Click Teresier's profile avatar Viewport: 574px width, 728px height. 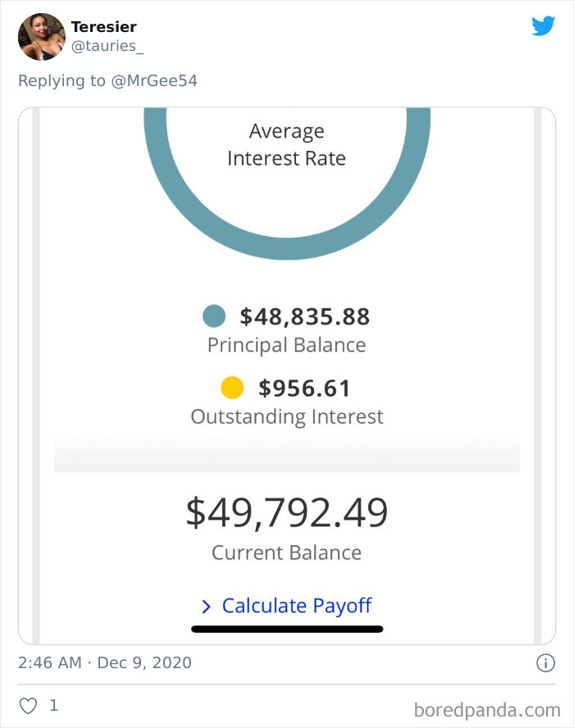(x=41, y=37)
